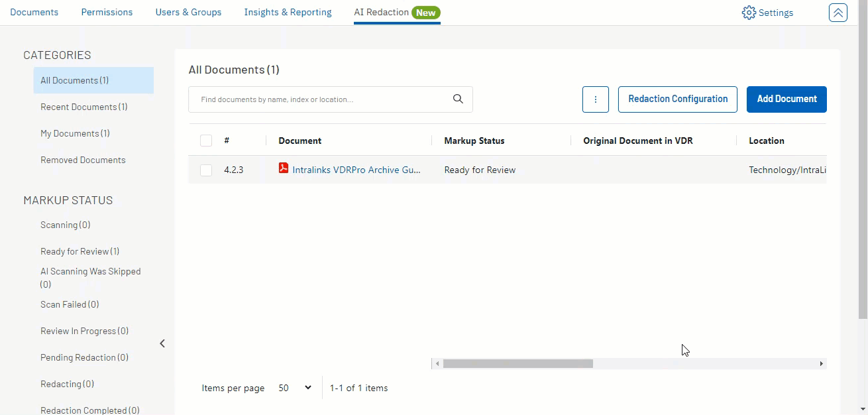Click the New badge on AI Redaction

pyautogui.click(x=426, y=13)
